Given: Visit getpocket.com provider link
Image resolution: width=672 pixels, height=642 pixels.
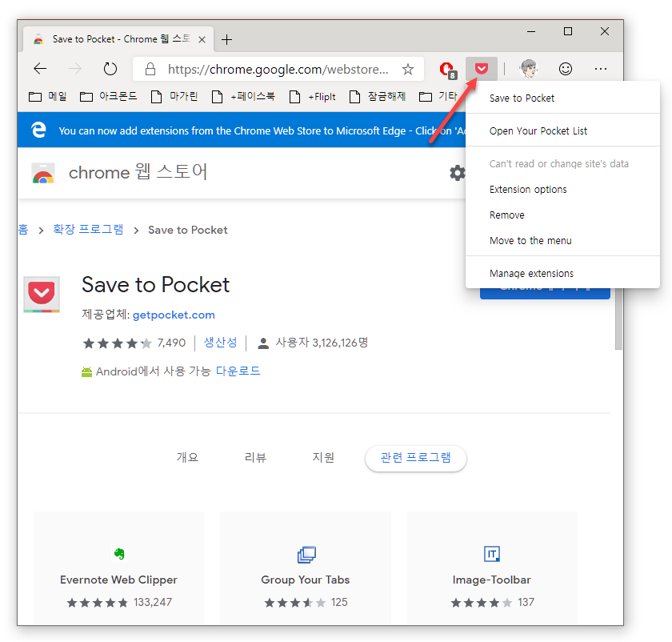Looking at the screenshot, I should 174,315.
